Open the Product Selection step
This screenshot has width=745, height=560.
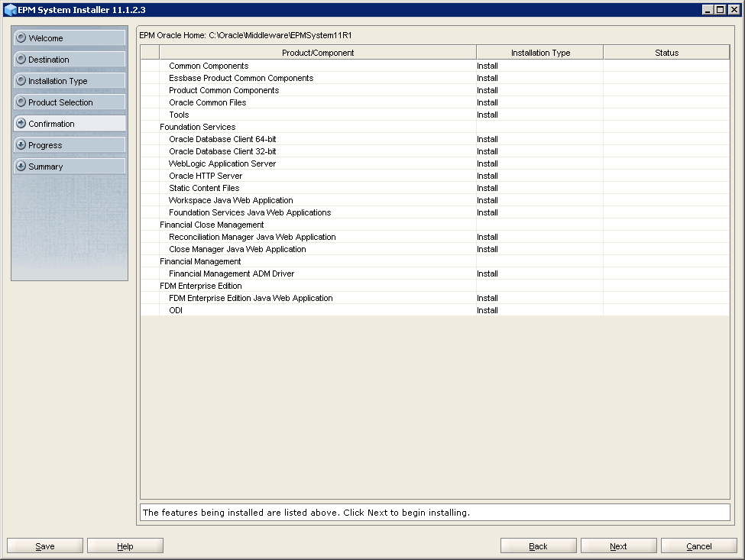click(70, 102)
